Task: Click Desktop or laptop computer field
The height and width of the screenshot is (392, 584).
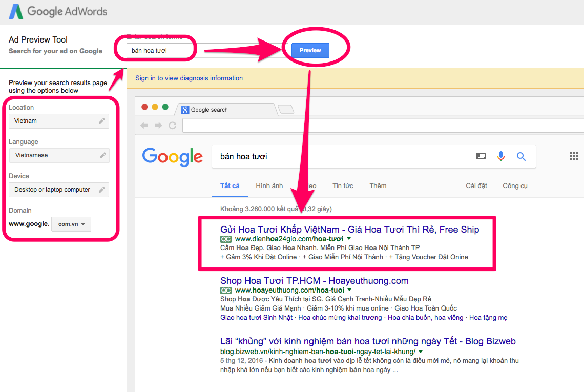Action: click(59, 190)
